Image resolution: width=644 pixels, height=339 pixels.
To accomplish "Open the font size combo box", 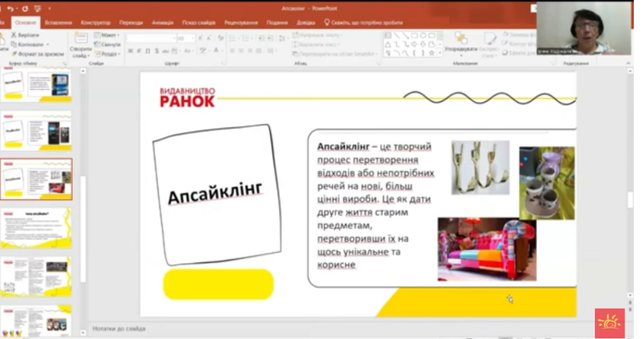I will [x=186, y=38].
